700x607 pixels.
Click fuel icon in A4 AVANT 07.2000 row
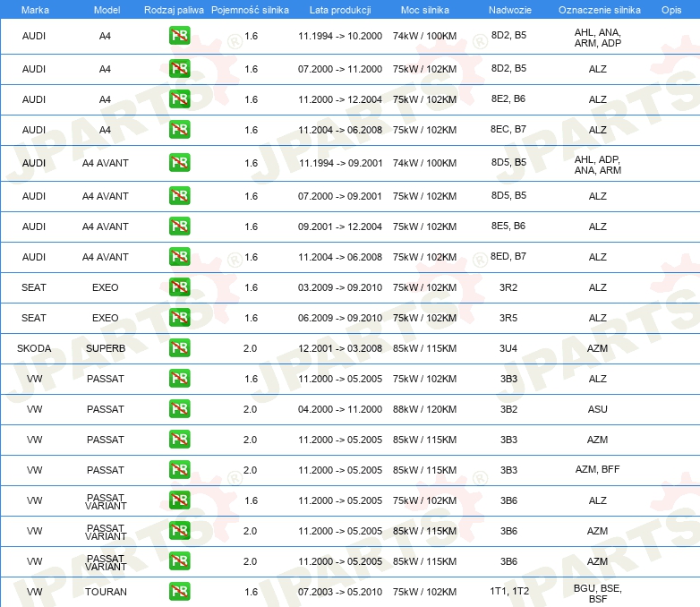coord(179,196)
